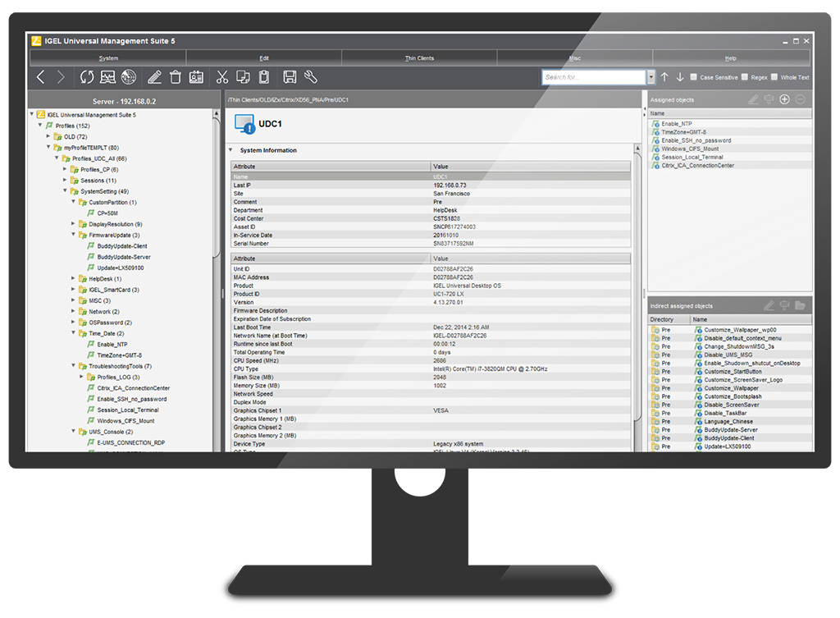Select Enable_NTP in Assigned objects list

pyautogui.click(x=676, y=123)
